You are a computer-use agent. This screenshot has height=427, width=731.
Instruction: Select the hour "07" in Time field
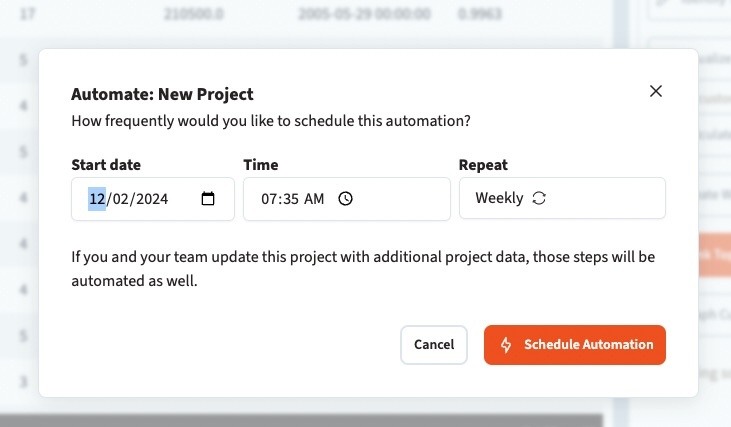269,199
